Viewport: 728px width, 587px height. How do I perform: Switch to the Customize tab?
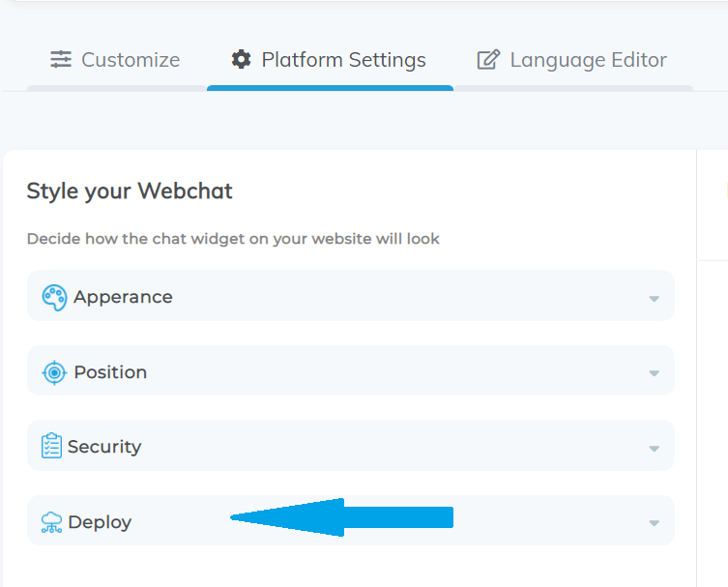pyautogui.click(x=115, y=60)
